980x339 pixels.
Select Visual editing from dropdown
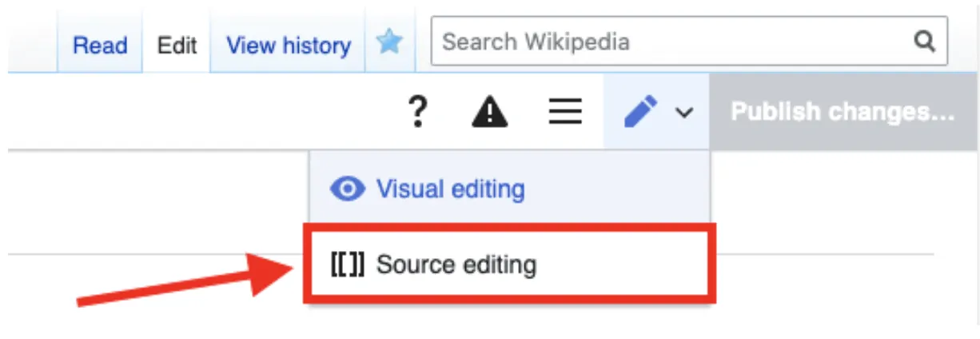pos(508,189)
